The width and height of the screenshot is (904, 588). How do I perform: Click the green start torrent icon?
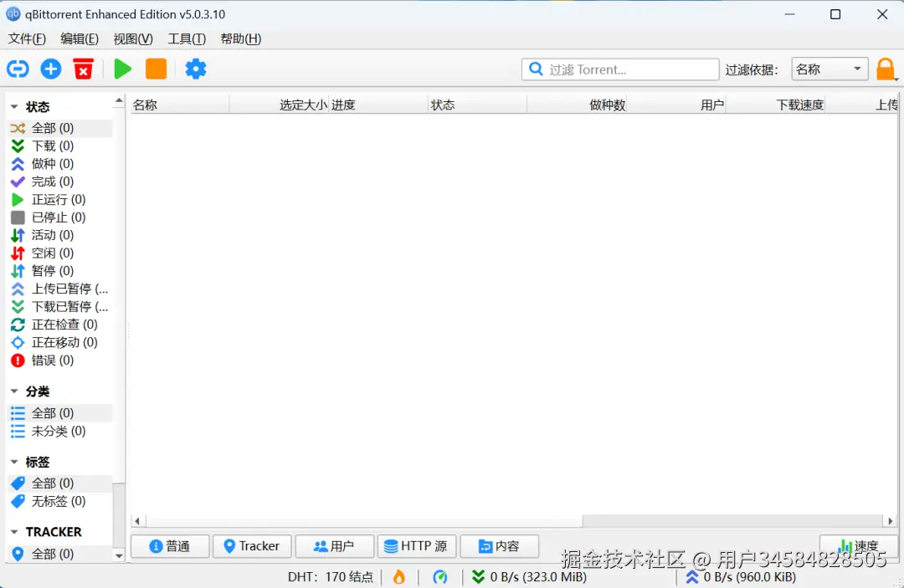pos(122,69)
